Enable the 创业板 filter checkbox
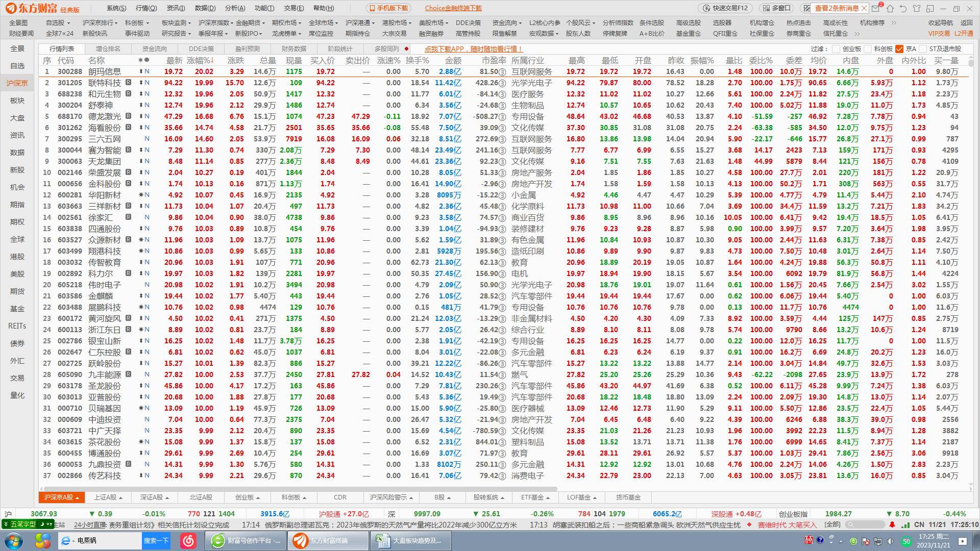 click(x=836, y=49)
